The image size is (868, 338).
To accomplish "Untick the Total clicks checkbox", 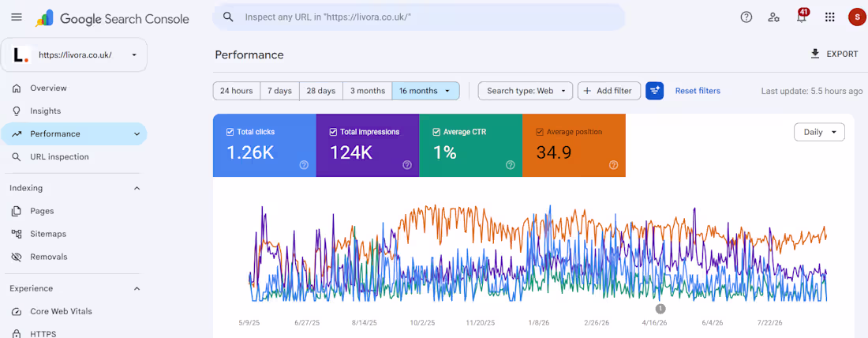I will (230, 132).
